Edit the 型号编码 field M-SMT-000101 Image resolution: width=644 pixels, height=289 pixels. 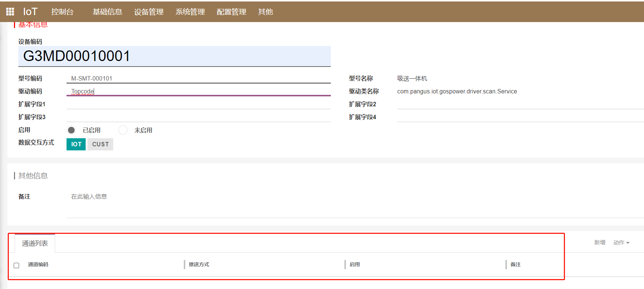point(198,78)
